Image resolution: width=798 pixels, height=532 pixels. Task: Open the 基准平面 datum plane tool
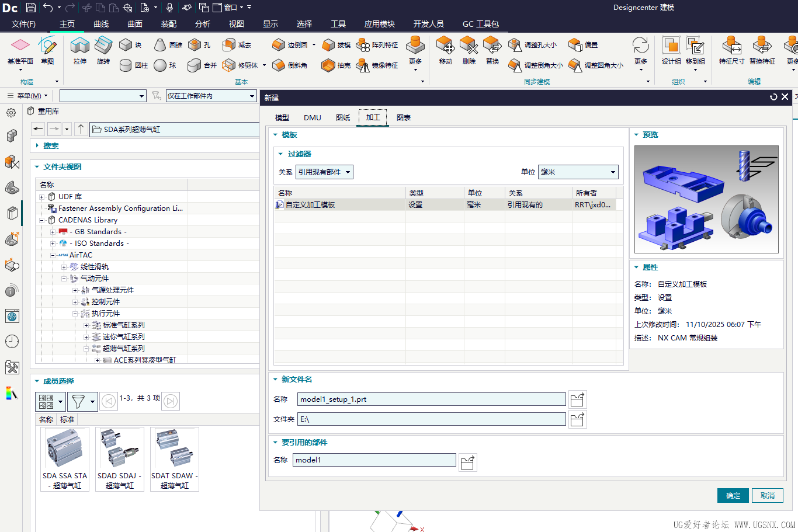click(20, 46)
